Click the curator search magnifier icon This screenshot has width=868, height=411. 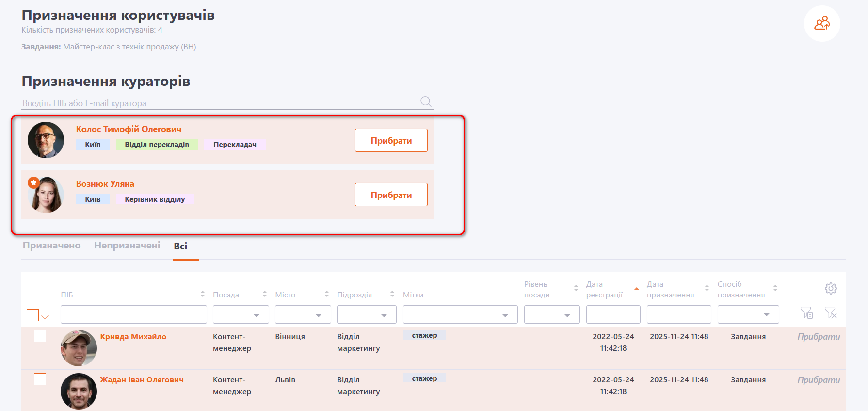click(426, 101)
